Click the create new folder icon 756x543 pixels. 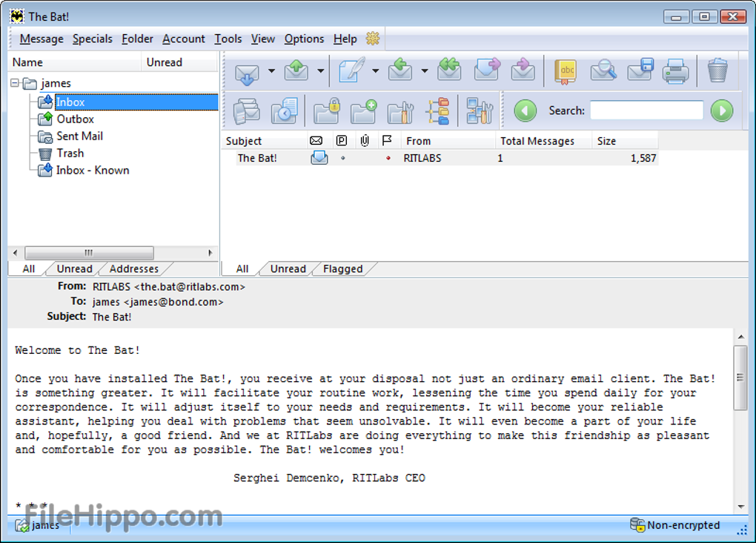[363, 111]
